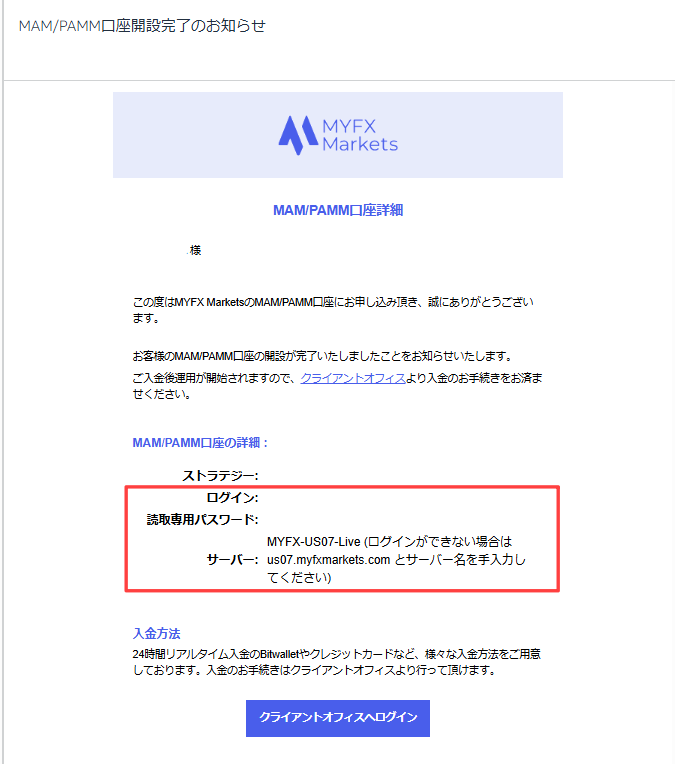This screenshot has width=675, height=764.
Task: Click the 様 salutation text
Action: (195, 250)
